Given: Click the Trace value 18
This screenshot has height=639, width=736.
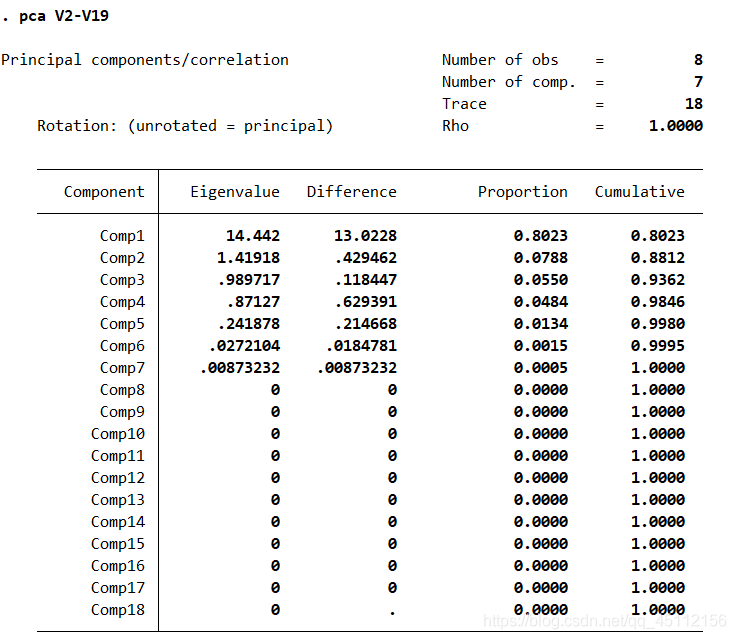Looking at the screenshot, I should click(694, 104).
